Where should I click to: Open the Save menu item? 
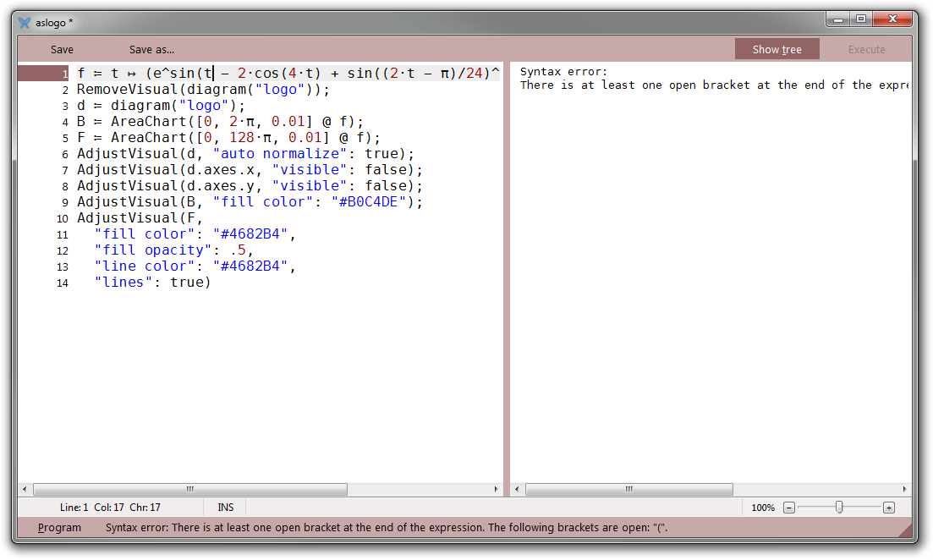pos(62,49)
